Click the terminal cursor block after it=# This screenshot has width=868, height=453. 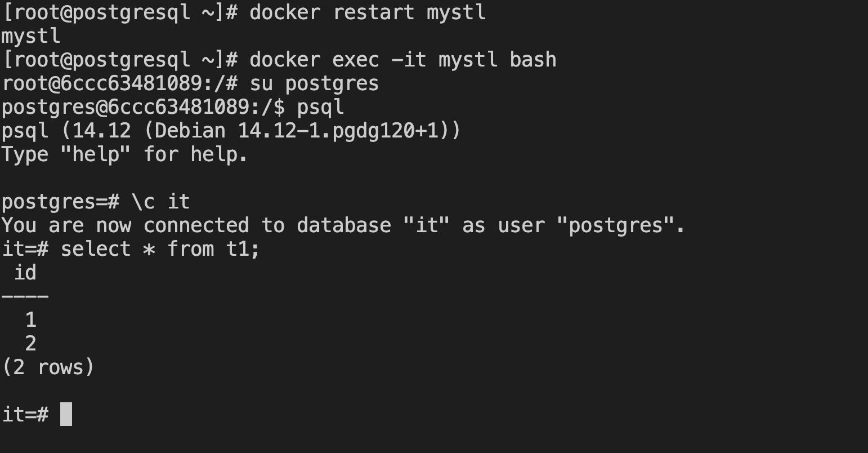point(66,414)
